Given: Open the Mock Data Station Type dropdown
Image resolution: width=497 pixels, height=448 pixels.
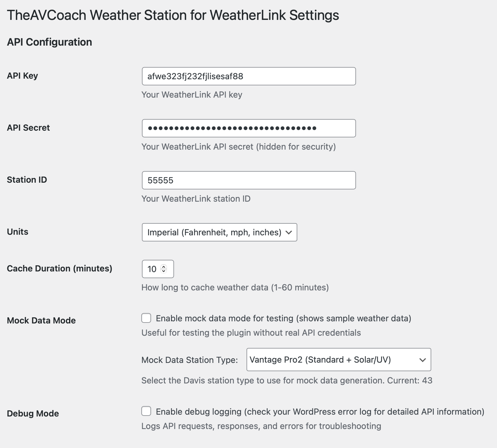Looking at the screenshot, I should pos(339,360).
